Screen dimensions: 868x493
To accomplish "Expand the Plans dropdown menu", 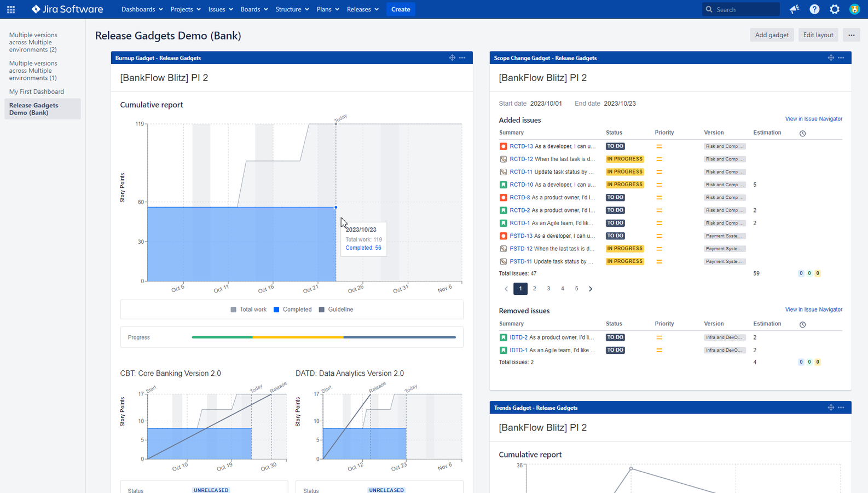I will [328, 9].
